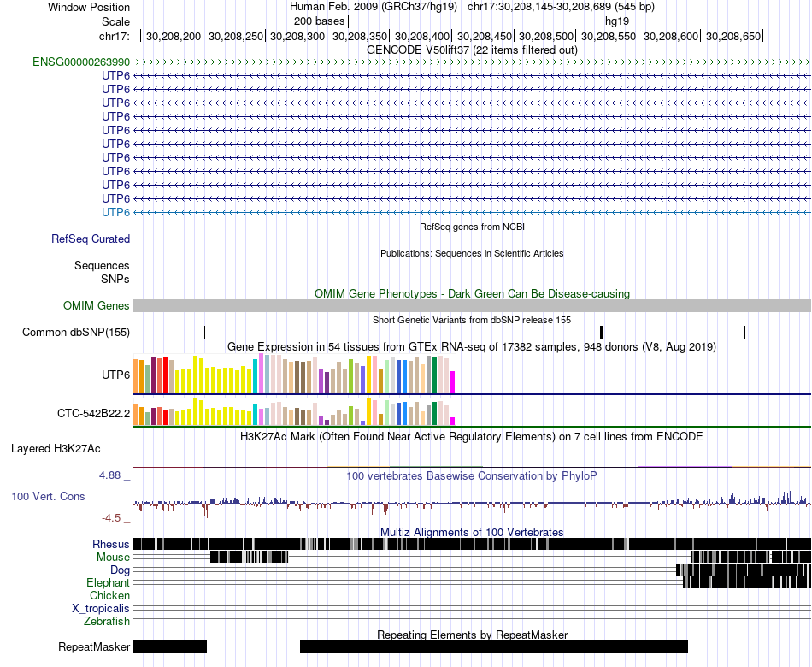812x667 pixels.
Task: Select the light-blue UTP6 transcript label
Action: [x=115, y=212]
